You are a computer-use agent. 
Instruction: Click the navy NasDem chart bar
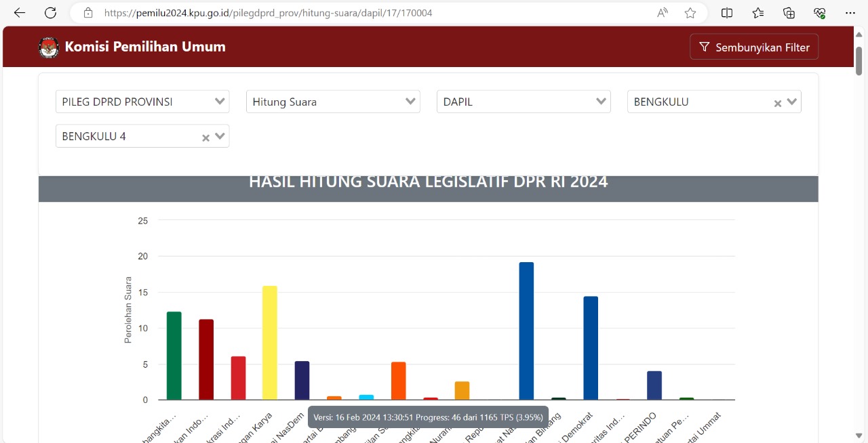pyautogui.click(x=302, y=381)
